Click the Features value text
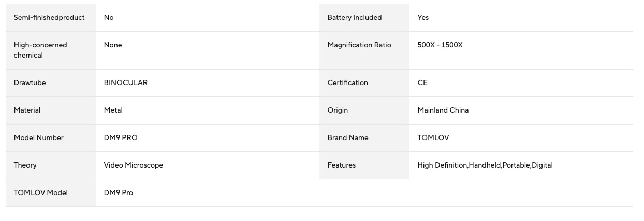Viewport: 644px width, 221px height. point(485,165)
